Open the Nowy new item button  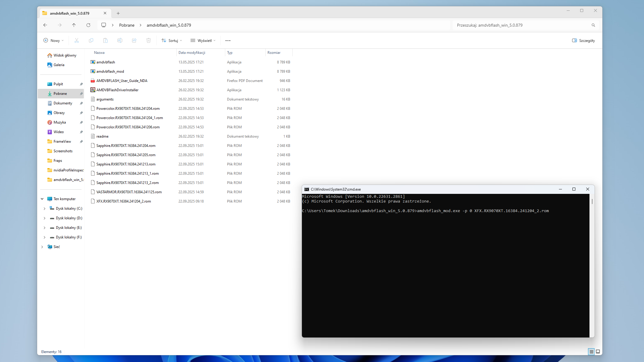[54, 40]
